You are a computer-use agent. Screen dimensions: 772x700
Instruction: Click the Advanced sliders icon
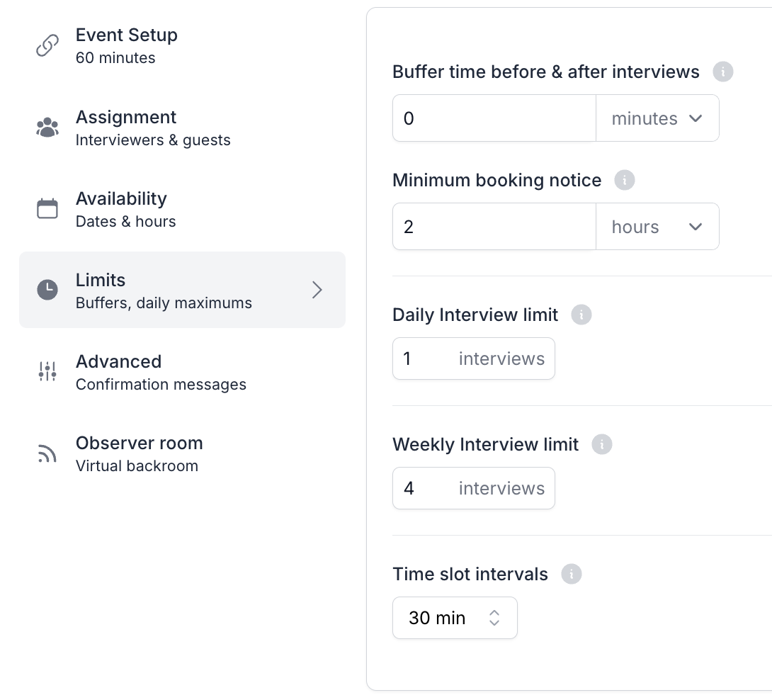(47, 371)
